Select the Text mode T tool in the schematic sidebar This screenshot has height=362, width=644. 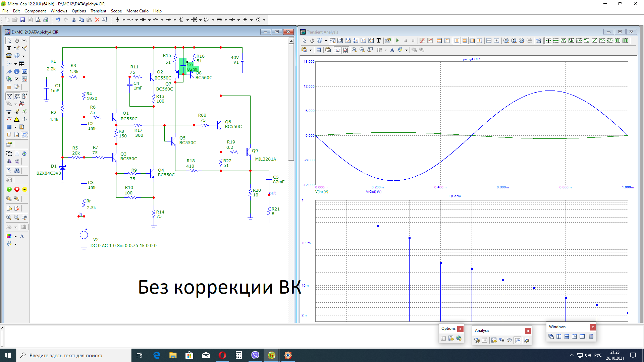point(9,48)
